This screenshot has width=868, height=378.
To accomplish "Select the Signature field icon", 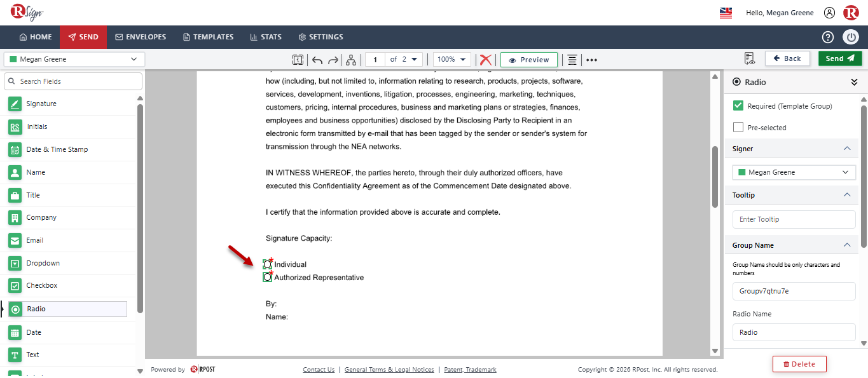I will [15, 104].
